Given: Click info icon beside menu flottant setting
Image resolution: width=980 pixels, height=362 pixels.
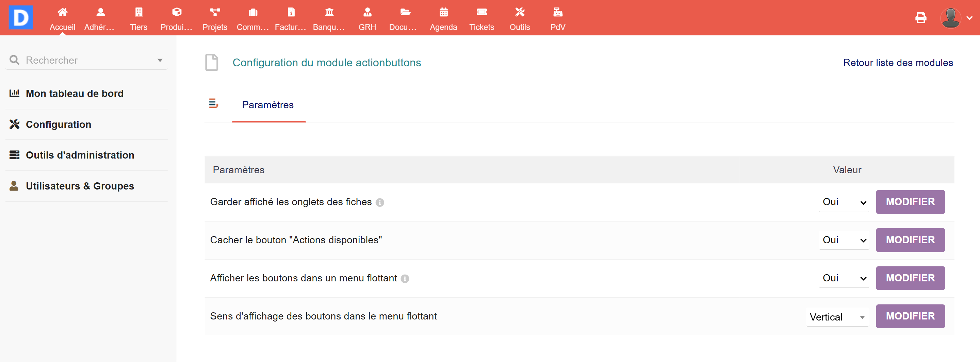Looking at the screenshot, I should [x=405, y=279].
